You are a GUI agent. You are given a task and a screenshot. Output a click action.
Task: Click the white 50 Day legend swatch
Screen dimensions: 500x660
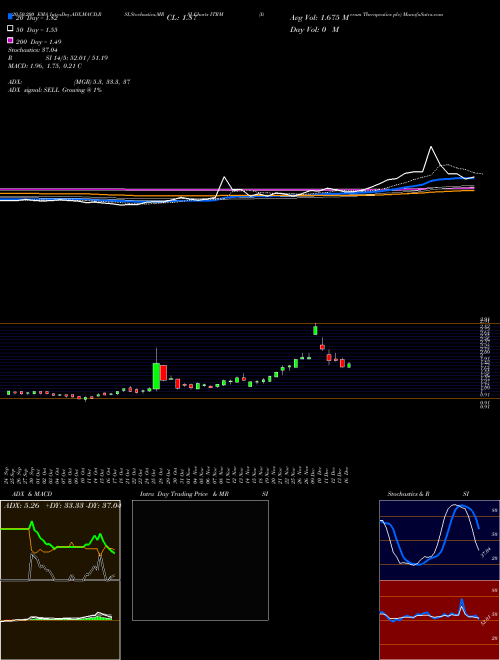[x=10, y=29]
